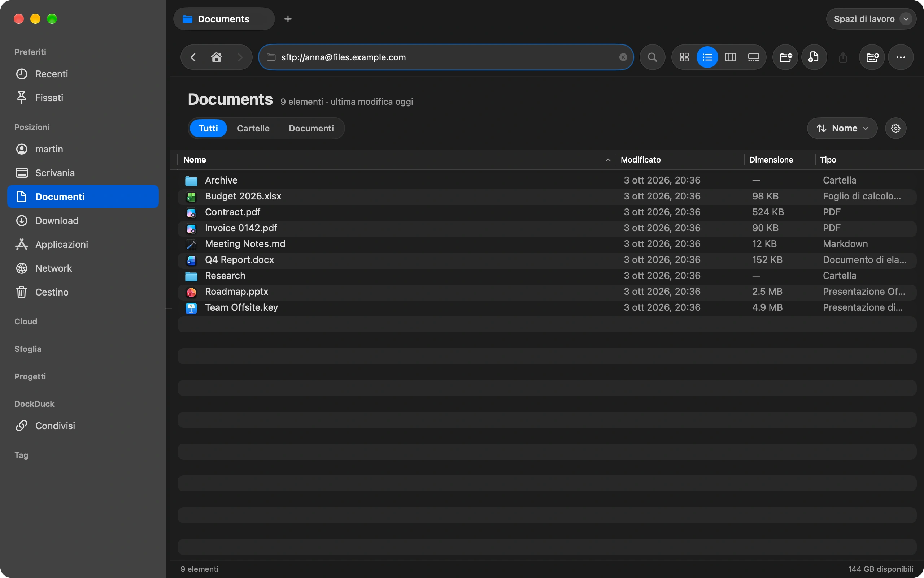Select Team Offsite.key file

click(547, 308)
